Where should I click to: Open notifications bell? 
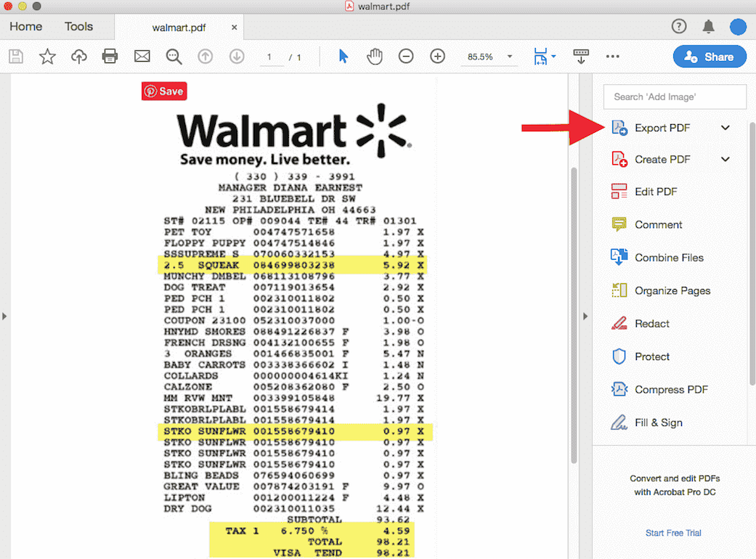click(708, 27)
